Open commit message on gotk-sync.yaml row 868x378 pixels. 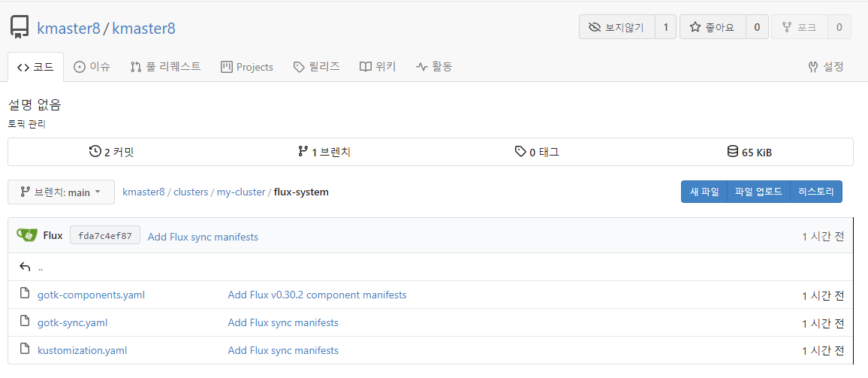coord(283,322)
